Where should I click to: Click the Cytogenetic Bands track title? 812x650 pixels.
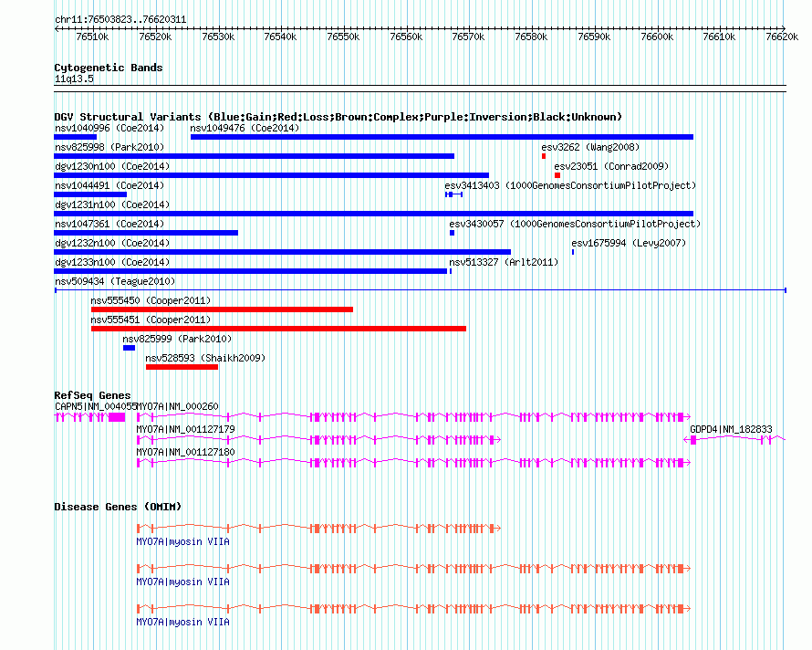pyautogui.click(x=109, y=68)
